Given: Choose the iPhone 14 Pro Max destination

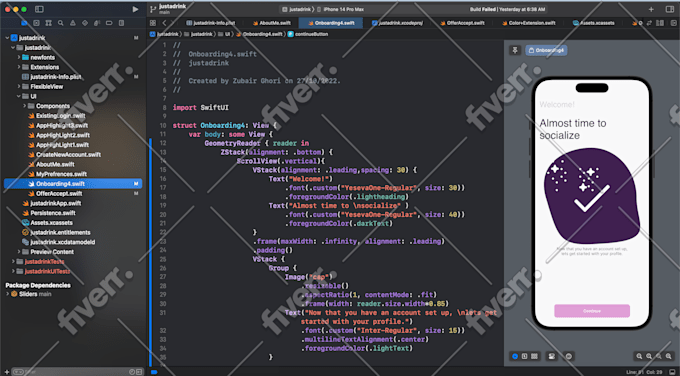Looking at the screenshot, I should 341,9.
